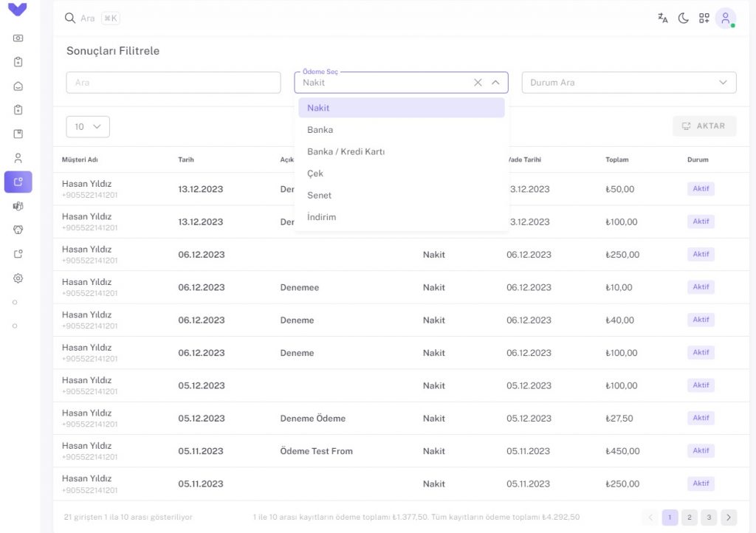Clear the Nakit payment selection
The width and height of the screenshot is (756, 533).
click(478, 83)
